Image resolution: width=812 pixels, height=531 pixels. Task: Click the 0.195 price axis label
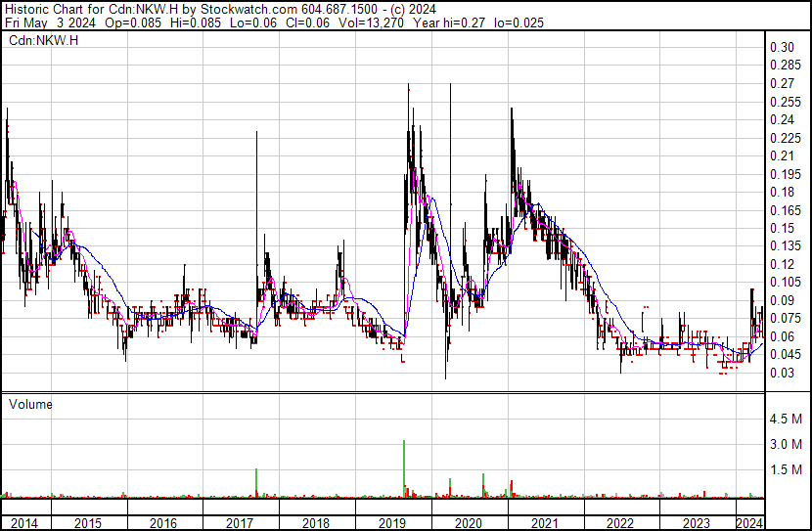(786, 174)
